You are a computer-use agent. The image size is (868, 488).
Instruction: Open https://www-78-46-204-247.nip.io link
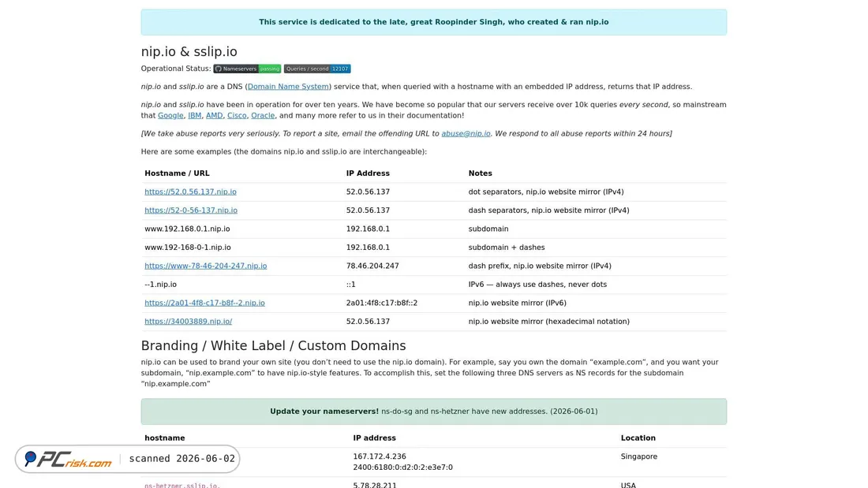tap(206, 266)
